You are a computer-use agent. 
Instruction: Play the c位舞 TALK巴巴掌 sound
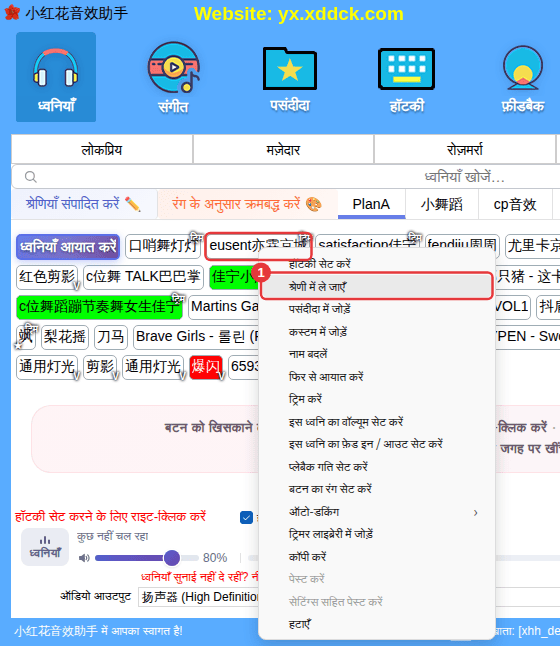[143, 277]
